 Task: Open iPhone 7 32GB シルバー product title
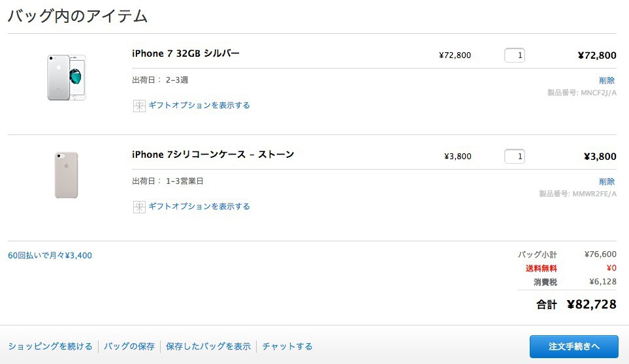pyautogui.click(x=185, y=53)
